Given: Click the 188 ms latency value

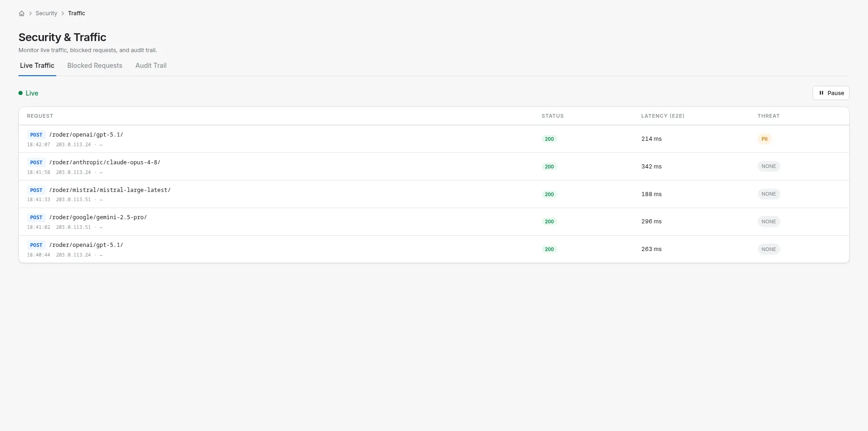Looking at the screenshot, I should 651,194.
